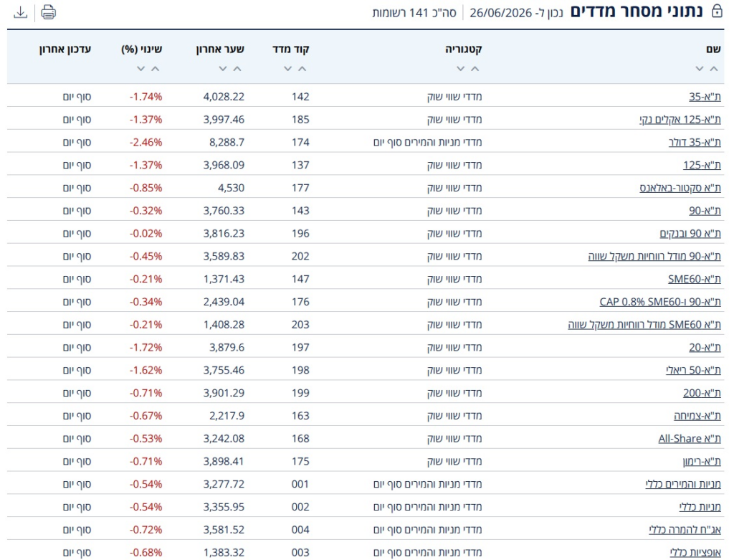Sort index code column descending arrow
The width and height of the screenshot is (734, 560).
288,69
